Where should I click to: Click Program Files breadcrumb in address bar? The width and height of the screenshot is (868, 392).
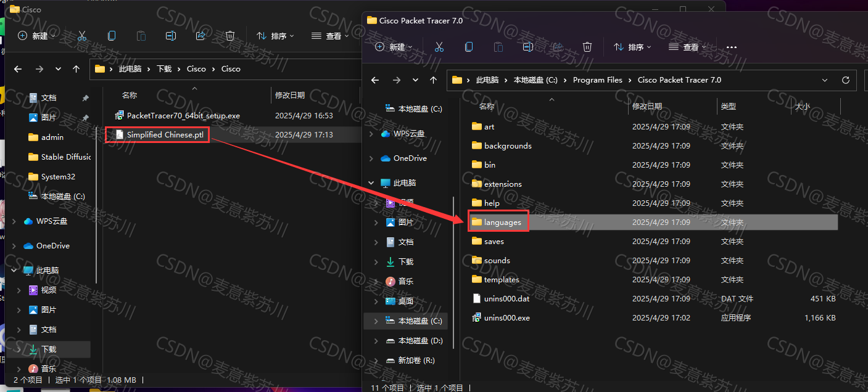click(x=598, y=80)
